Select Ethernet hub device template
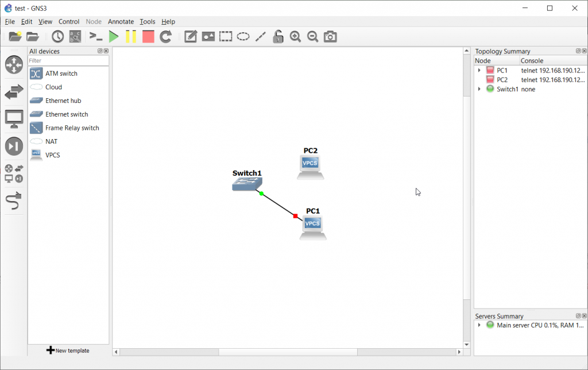 click(x=68, y=101)
